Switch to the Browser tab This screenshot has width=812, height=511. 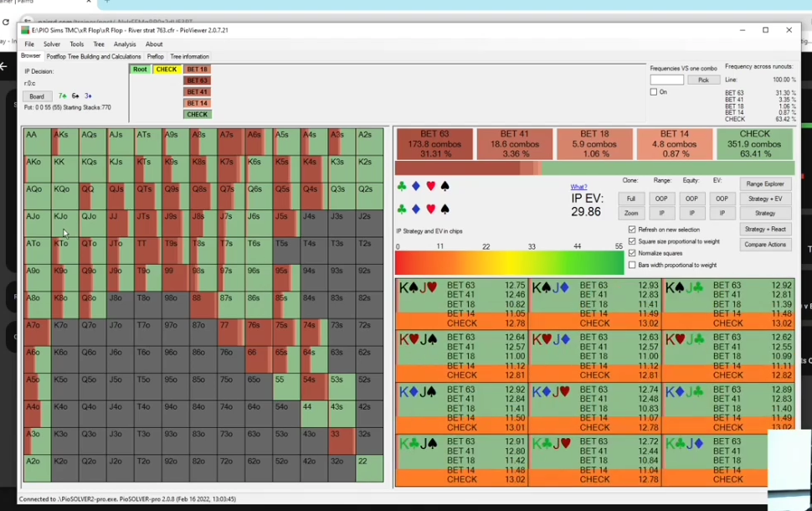click(30, 56)
